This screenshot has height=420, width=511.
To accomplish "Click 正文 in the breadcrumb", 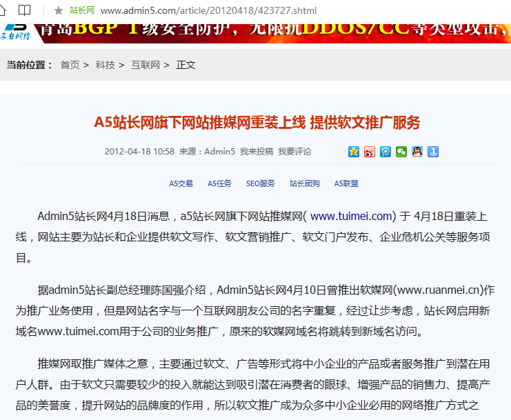I will [186, 65].
